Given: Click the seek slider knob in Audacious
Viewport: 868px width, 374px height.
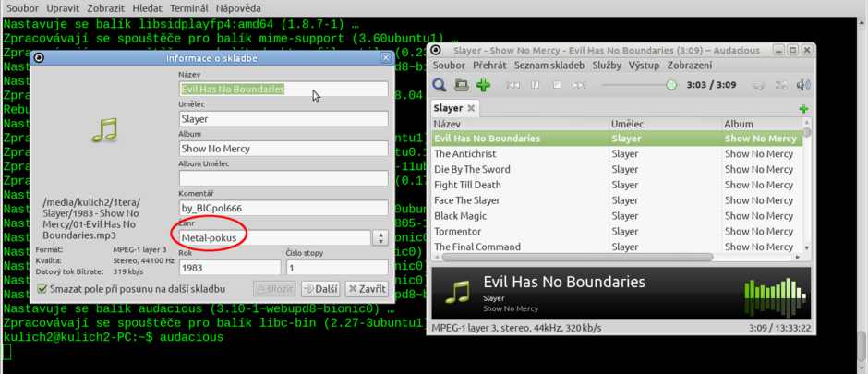Looking at the screenshot, I should click(671, 85).
